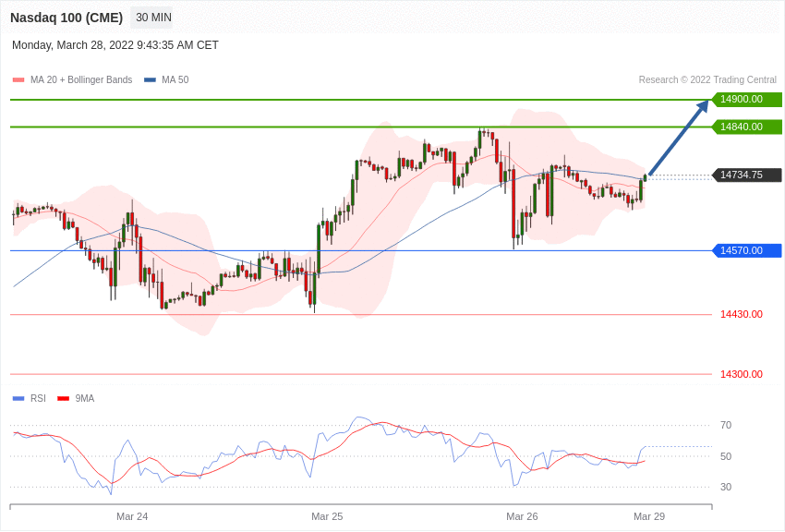Click the 9MA legend red swatch
The image size is (785, 532).
click(x=64, y=398)
